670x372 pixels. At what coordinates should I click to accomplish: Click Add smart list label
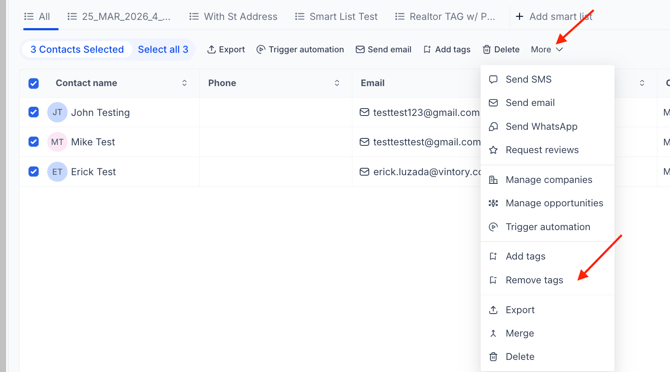[561, 17]
